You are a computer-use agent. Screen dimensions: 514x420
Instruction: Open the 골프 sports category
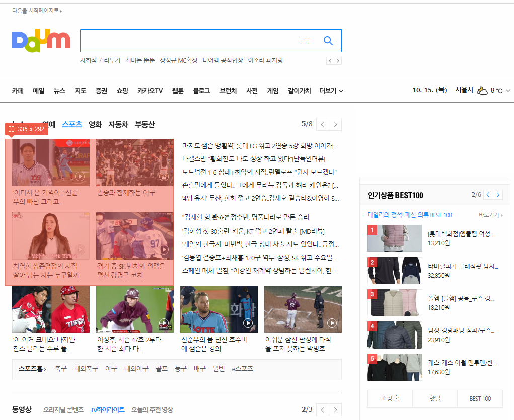[x=161, y=369]
